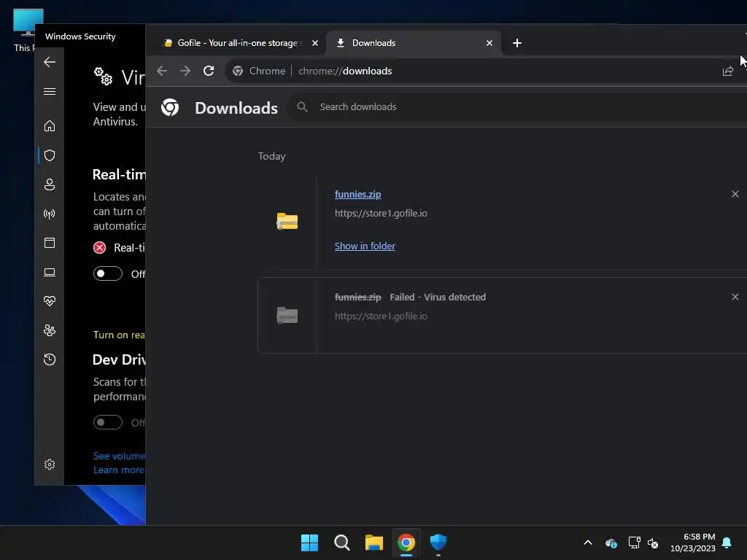This screenshot has height=560, width=747.
Task: Open taskbar Search
Action: [x=342, y=542]
